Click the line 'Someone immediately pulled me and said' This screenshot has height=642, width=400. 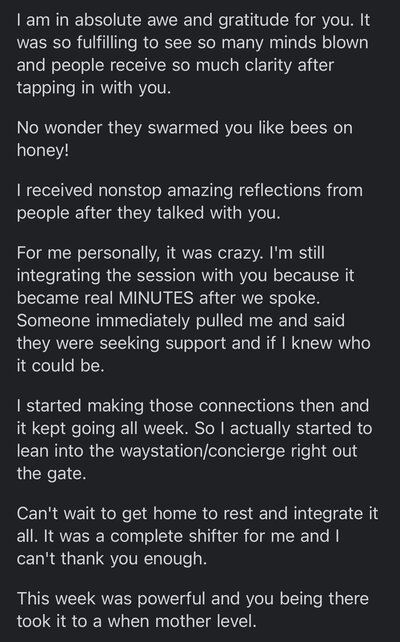click(x=181, y=321)
